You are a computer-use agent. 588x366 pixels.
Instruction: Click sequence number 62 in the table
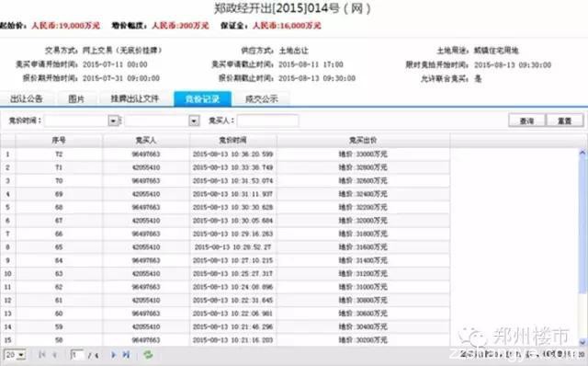pos(59,287)
